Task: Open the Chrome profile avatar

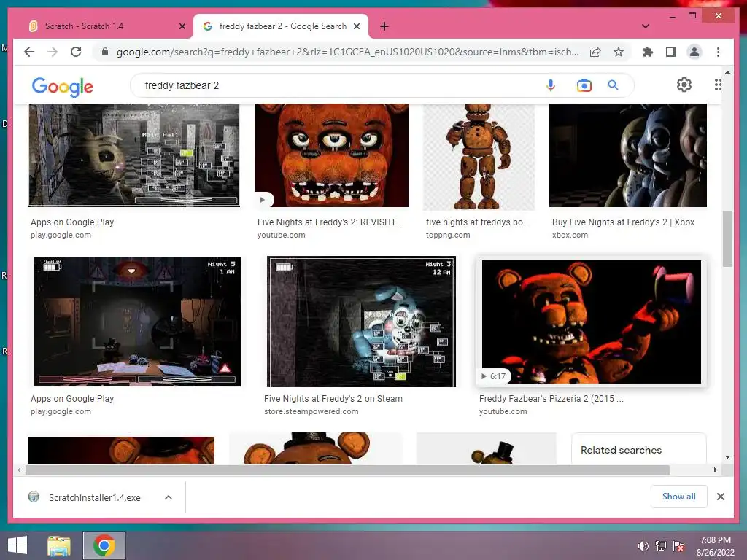Action: pos(694,52)
